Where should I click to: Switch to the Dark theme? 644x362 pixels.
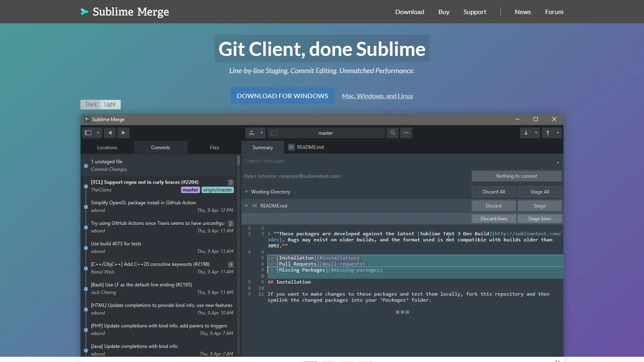[x=91, y=104]
